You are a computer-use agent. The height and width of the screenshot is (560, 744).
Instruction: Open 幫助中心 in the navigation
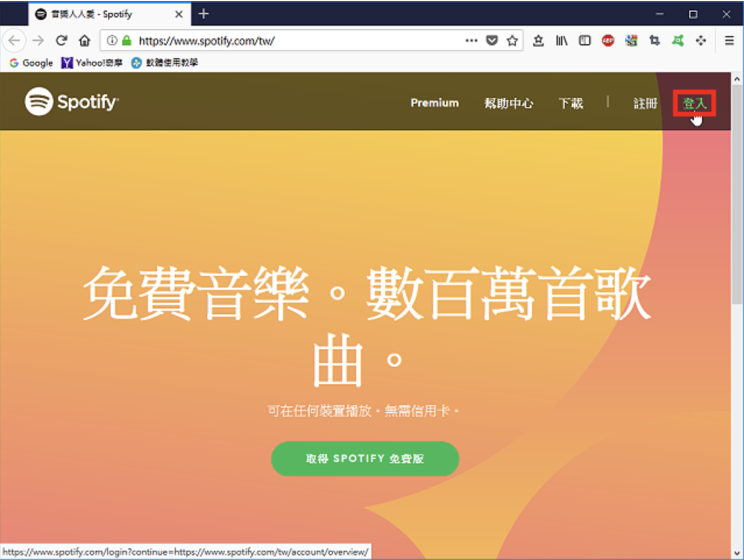[508, 103]
